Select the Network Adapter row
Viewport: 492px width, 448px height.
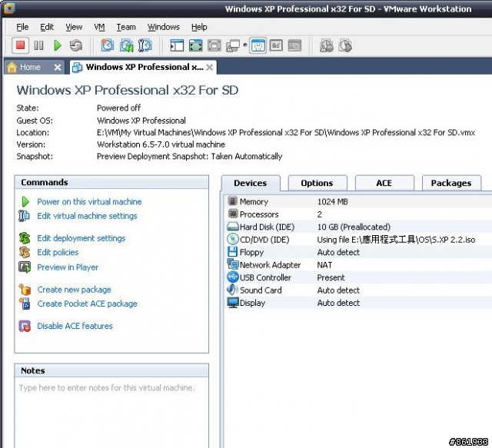[358, 265]
